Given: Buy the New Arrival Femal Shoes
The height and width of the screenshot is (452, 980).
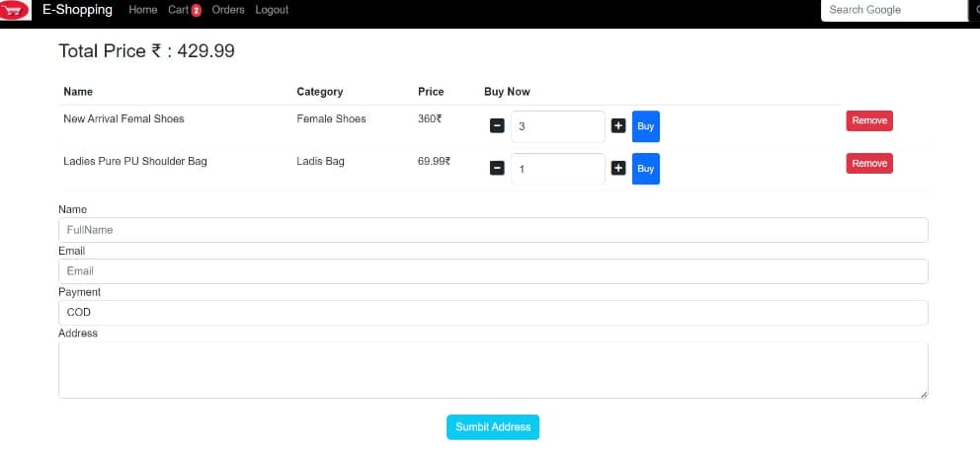Looking at the screenshot, I should coord(645,126).
